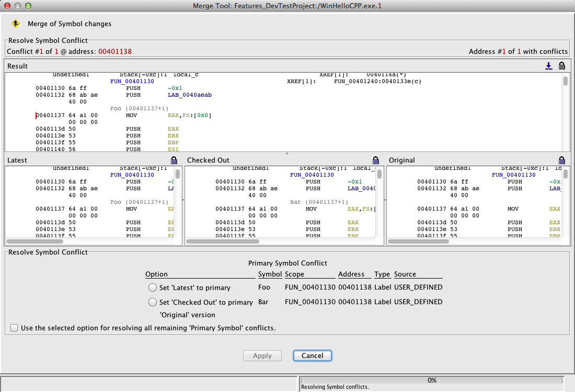Viewport: 575px width, 392px height.
Task: Click the yellow merge icon beside the title
Action: pyautogui.click(x=16, y=24)
